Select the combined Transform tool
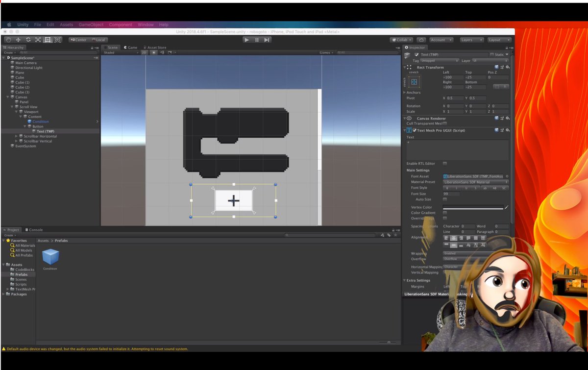Image resolution: width=588 pixels, height=370 pixels. click(57, 40)
